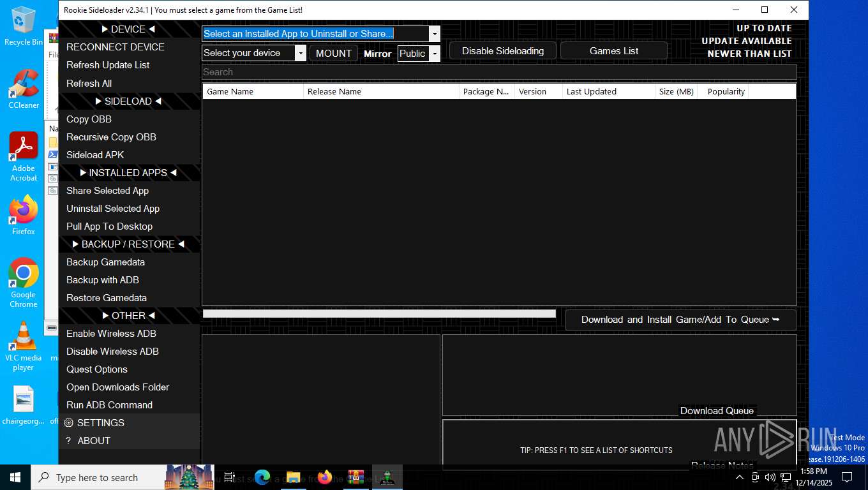Screen dimensions: 868x490
Task: Enable Wireless ADB option
Action: tap(130, 333)
